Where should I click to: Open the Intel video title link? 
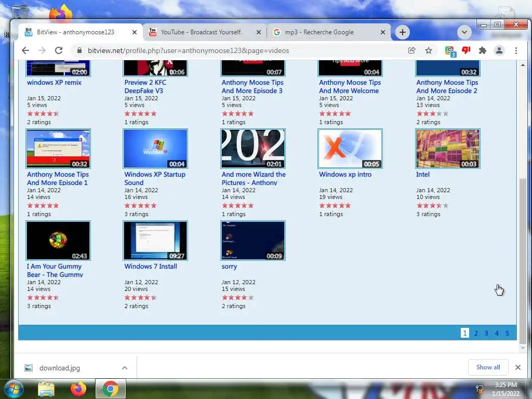point(423,175)
